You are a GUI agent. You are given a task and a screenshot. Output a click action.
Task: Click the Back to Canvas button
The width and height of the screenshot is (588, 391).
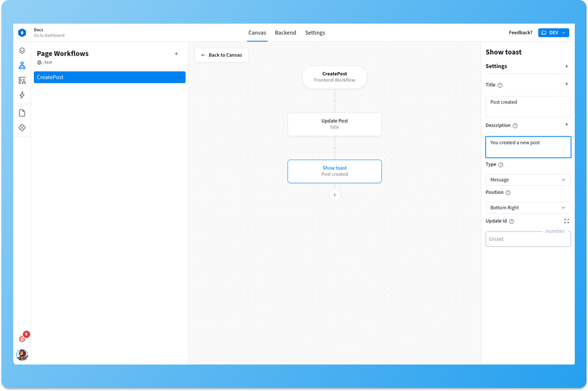[x=221, y=55]
